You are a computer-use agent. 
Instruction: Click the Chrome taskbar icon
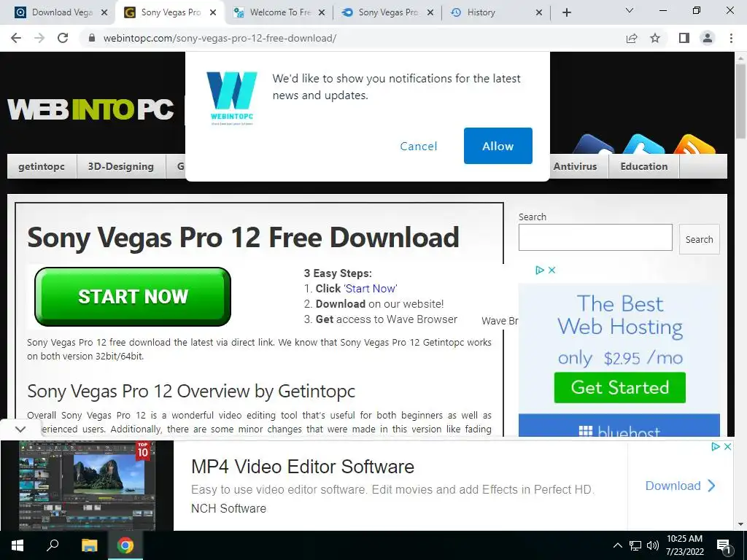click(125, 545)
